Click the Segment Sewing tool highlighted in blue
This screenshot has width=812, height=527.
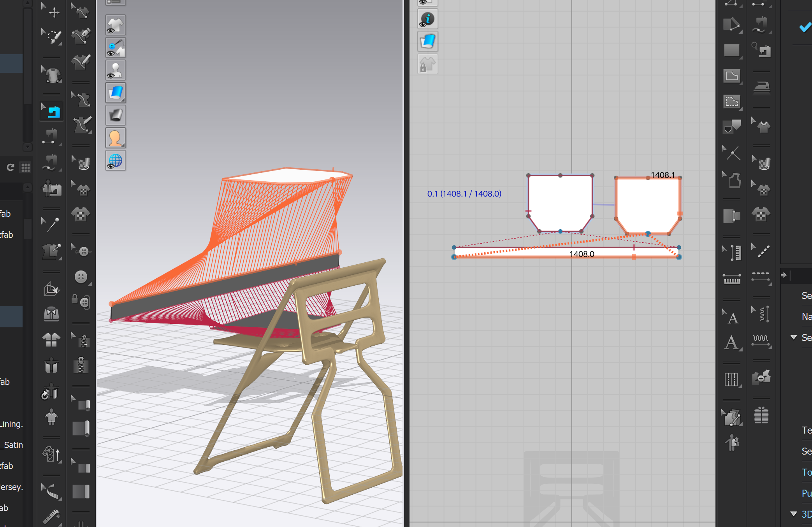tap(51, 112)
